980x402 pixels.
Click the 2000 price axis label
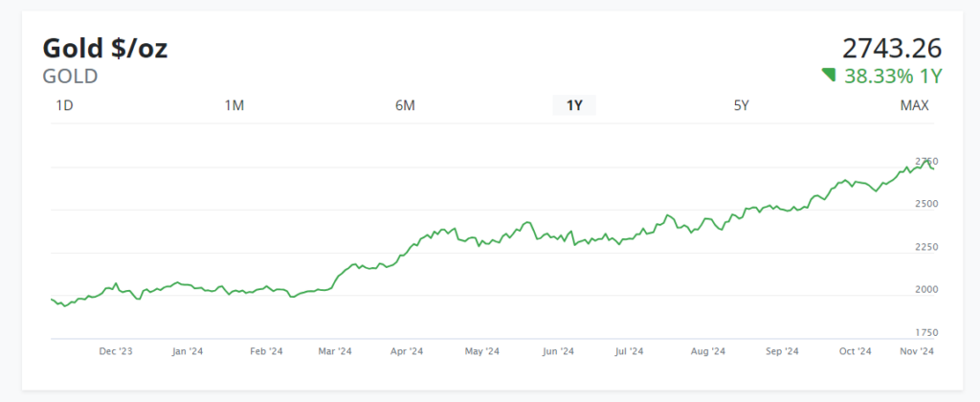coord(926,289)
